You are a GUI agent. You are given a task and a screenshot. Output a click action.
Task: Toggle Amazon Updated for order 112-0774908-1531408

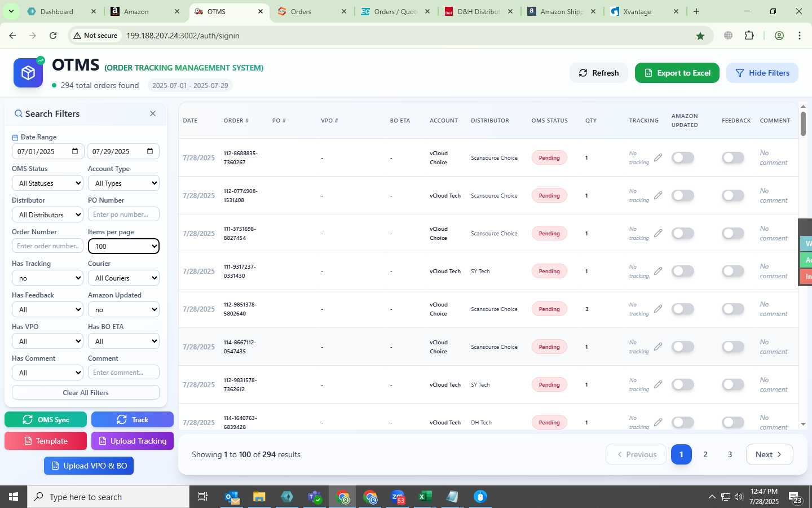point(683,195)
